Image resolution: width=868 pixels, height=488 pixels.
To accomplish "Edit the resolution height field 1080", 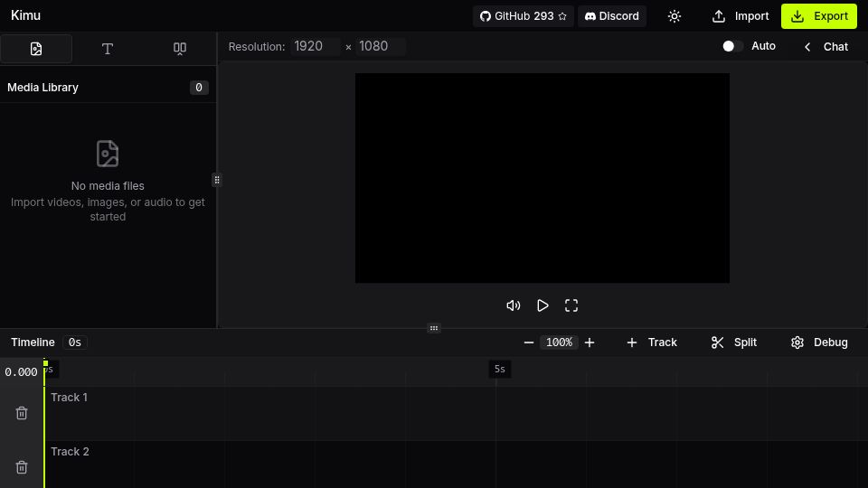I will point(381,46).
